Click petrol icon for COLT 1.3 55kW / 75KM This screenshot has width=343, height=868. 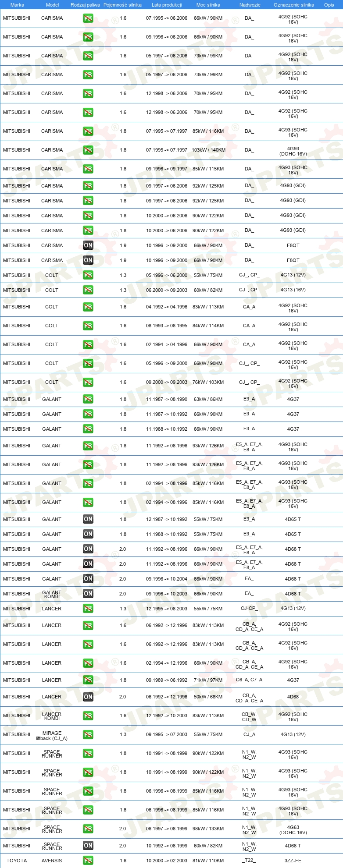[x=88, y=275]
